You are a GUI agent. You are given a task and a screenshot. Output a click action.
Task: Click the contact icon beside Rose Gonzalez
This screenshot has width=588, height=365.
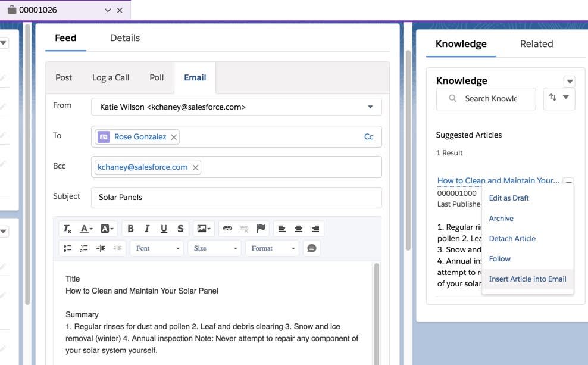click(x=104, y=137)
